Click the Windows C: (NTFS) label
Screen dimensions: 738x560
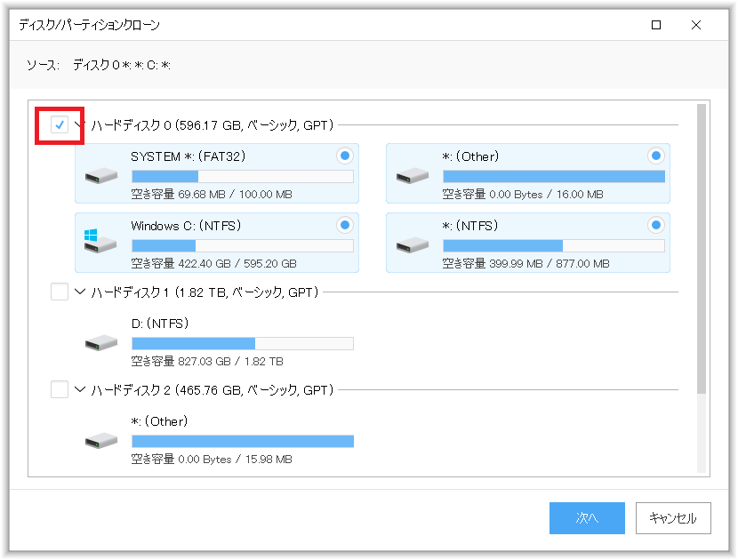(186, 226)
